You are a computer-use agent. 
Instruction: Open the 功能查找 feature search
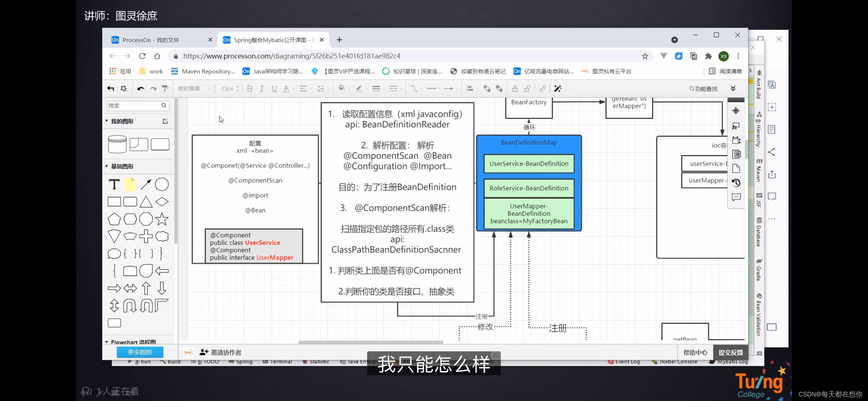coord(703,88)
